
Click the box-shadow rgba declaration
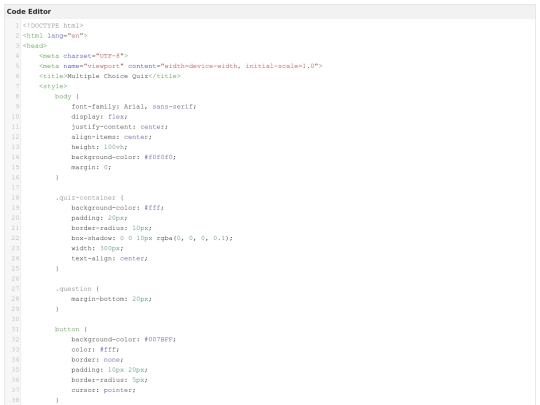point(152,238)
